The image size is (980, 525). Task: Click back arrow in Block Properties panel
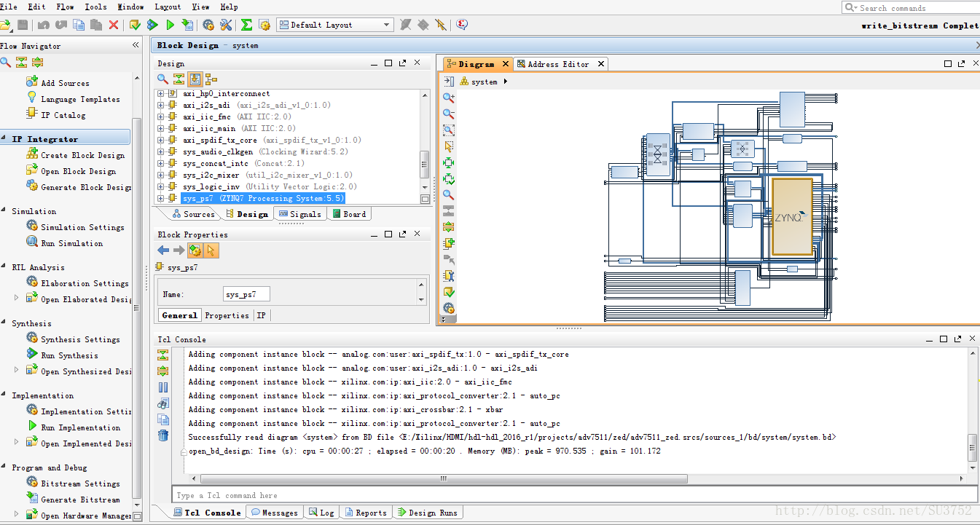(163, 250)
